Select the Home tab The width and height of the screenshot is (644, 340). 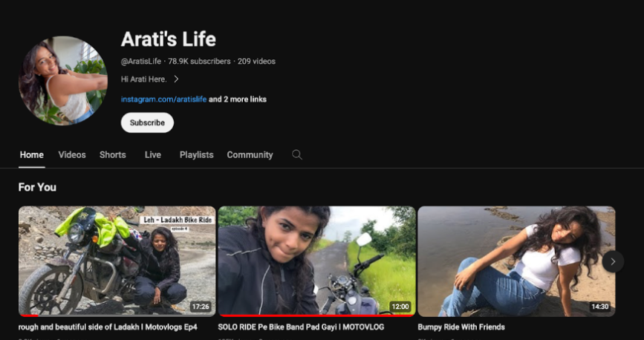32,155
